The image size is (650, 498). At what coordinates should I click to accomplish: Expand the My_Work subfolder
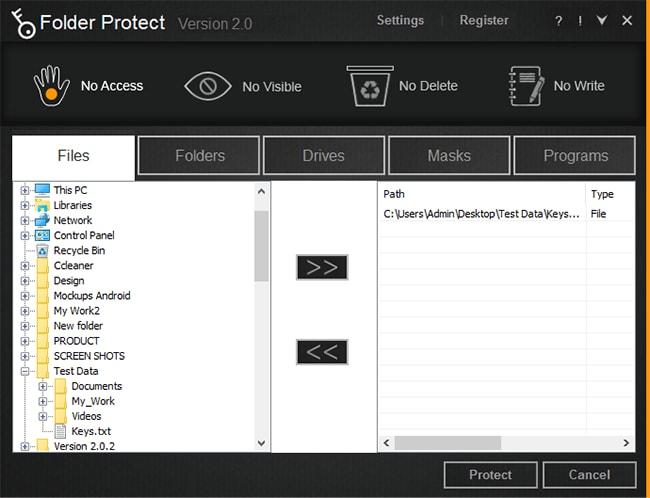click(42, 401)
